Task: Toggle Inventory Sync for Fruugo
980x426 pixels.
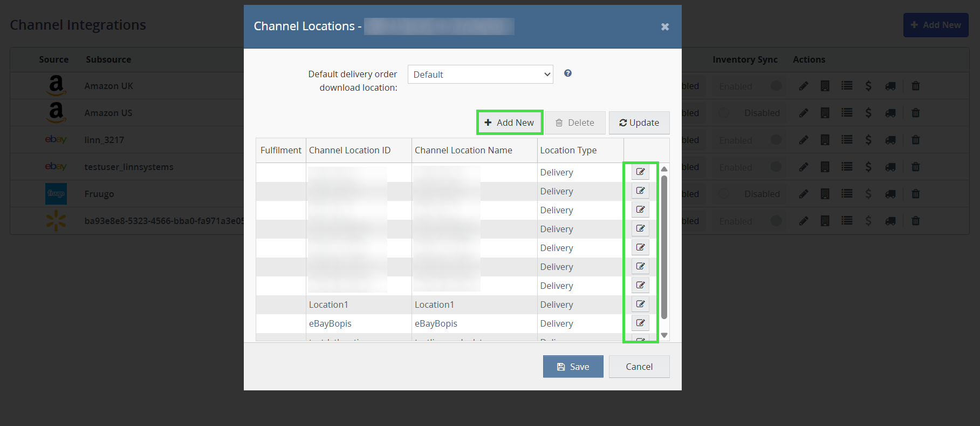Action: click(x=750, y=194)
